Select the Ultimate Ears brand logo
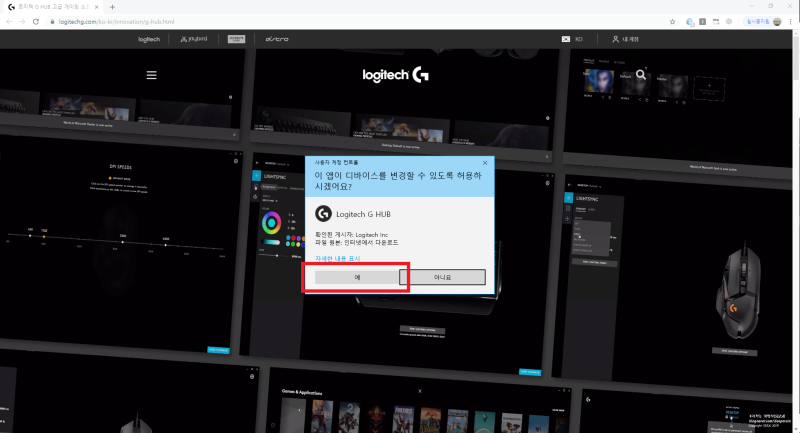The height and width of the screenshot is (433, 800). pos(236,39)
